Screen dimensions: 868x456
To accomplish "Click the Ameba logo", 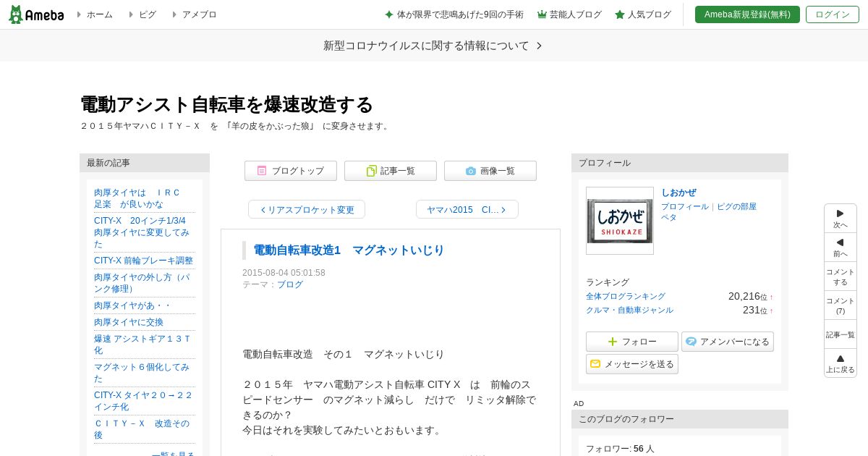I will tap(36, 14).
